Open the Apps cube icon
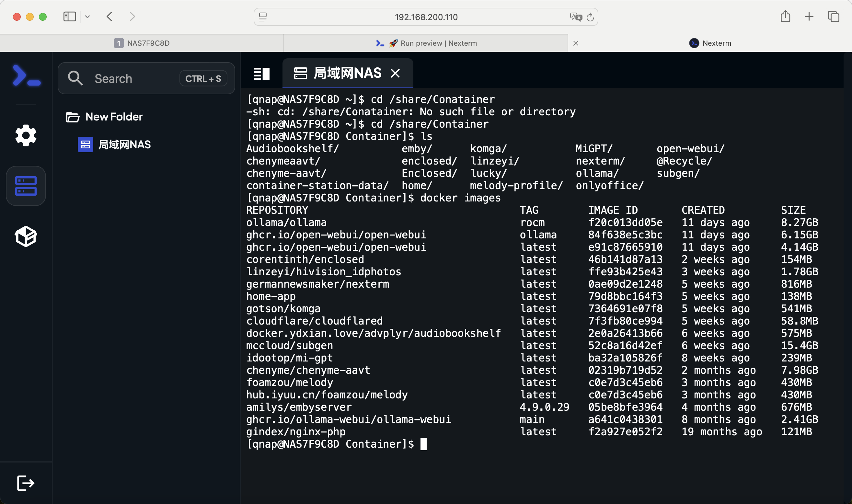This screenshot has height=504, width=852. (26, 236)
